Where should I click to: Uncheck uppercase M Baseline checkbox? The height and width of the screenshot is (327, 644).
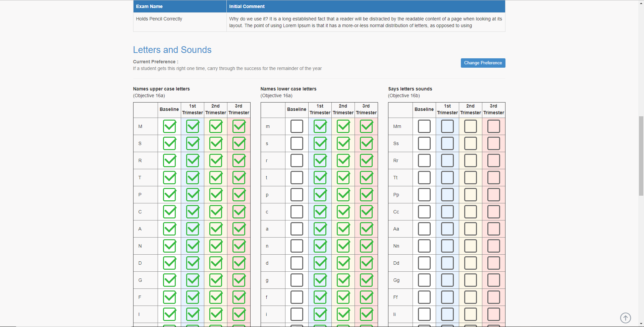point(169,126)
